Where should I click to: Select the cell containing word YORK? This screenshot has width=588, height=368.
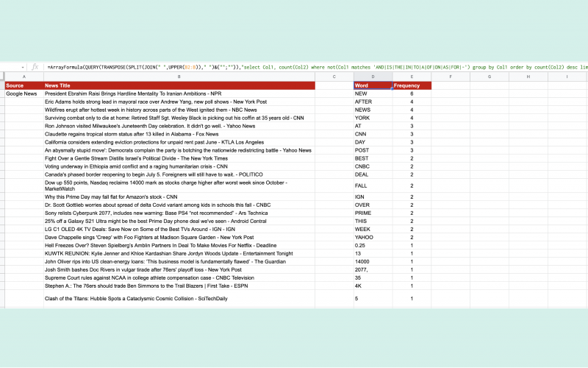[373, 118]
